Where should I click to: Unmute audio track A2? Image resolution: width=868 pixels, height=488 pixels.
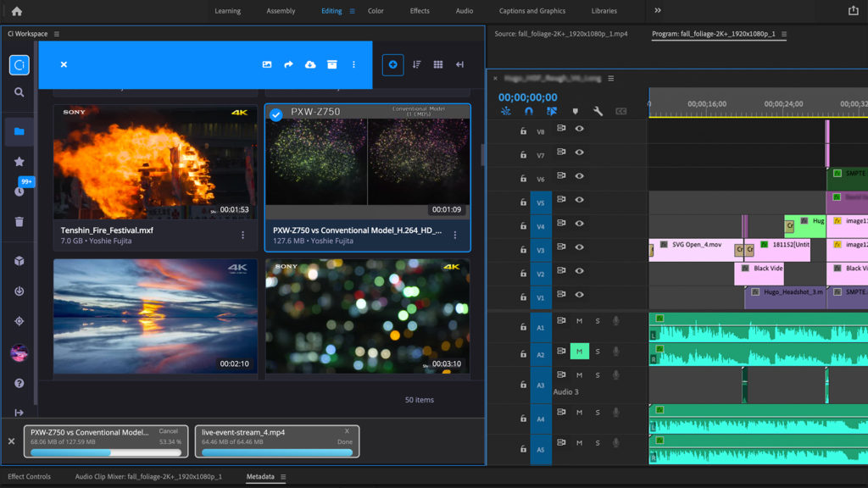click(x=579, y=352)
